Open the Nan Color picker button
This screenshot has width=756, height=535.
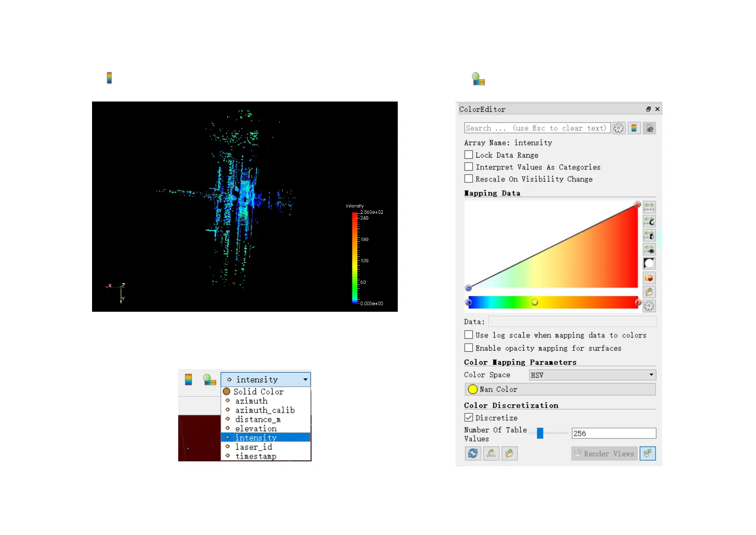point(560,389)
